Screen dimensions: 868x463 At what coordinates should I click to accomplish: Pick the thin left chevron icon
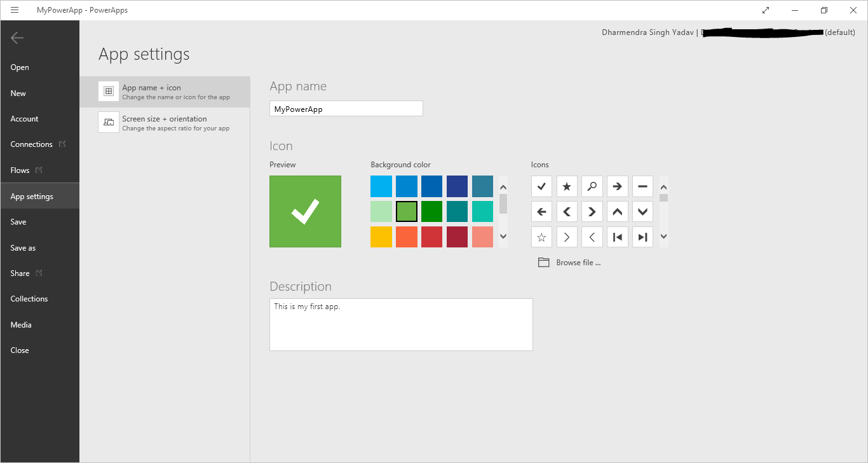pyautogui.click(x=592, y=237)
